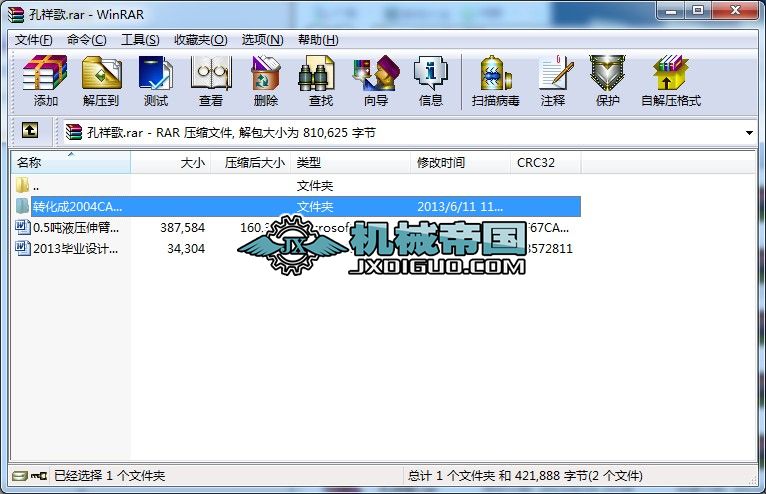The height and width of the screenshot is (494, 766).
Task: Open the 收藏夹(O) menu
Action: (201, 40)
